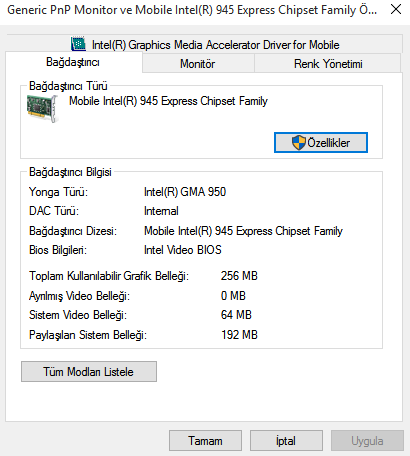Click the 'Sistem Video Belleği:' label
The image size is (410, 456).
(78, 315)
